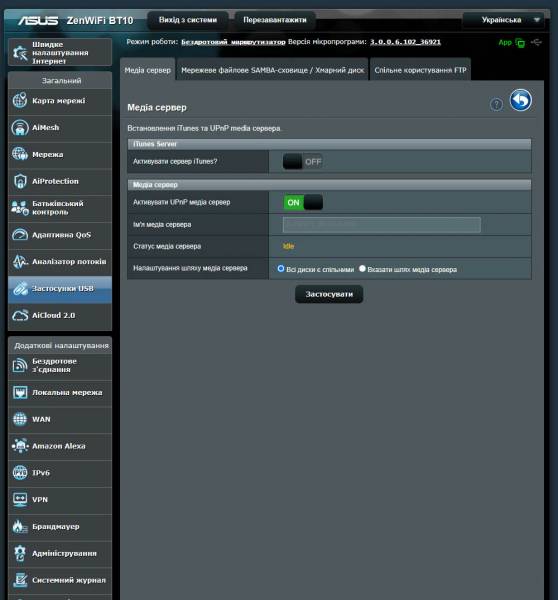Switch to Мережеве файлове SAMBA-сховище tab
Image resolution: width=558 pixels, height=600 pixels.
pos(272,70)
